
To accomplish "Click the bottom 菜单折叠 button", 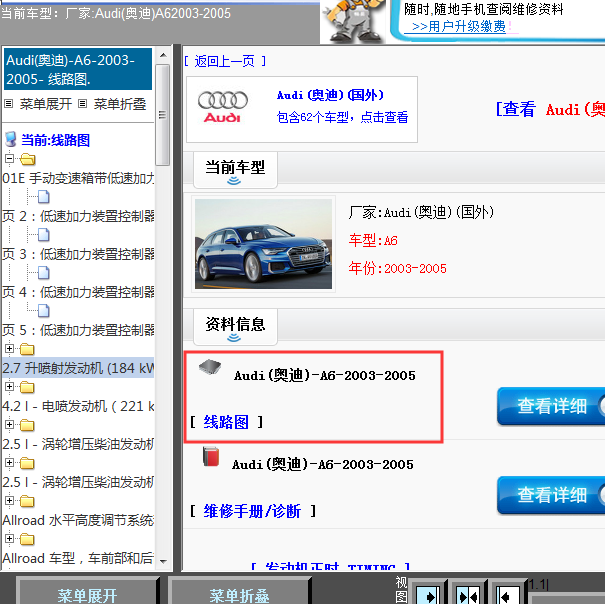I will [239, 592].
